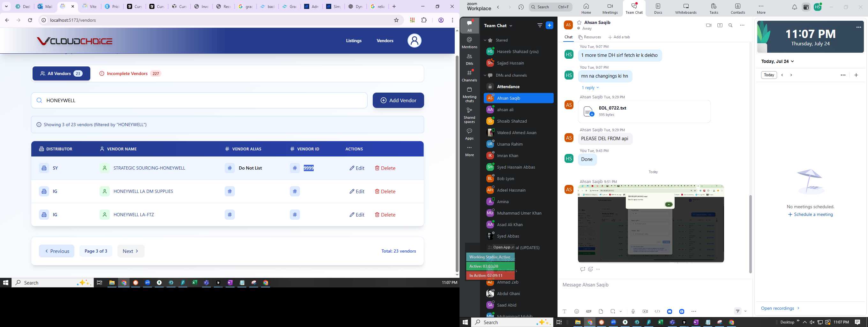
Task: Record an audio message
Action: point(633,311)
